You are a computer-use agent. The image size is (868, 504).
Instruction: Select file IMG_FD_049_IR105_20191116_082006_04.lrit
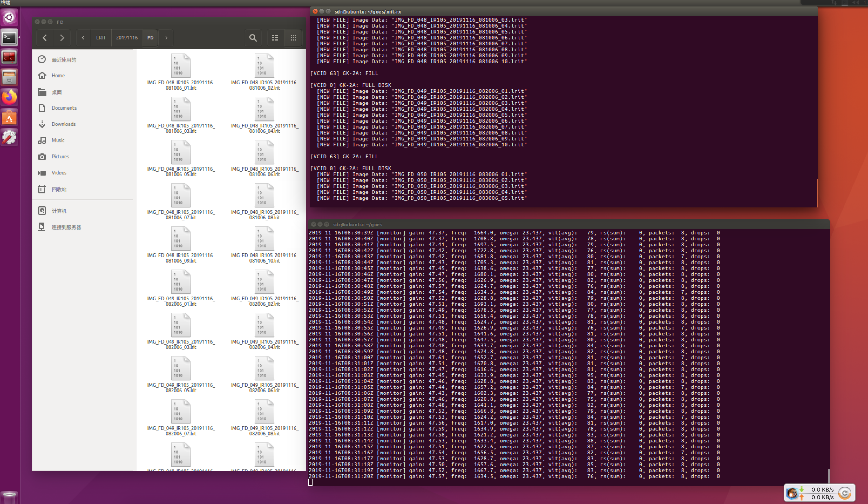[x=264, y=325]
